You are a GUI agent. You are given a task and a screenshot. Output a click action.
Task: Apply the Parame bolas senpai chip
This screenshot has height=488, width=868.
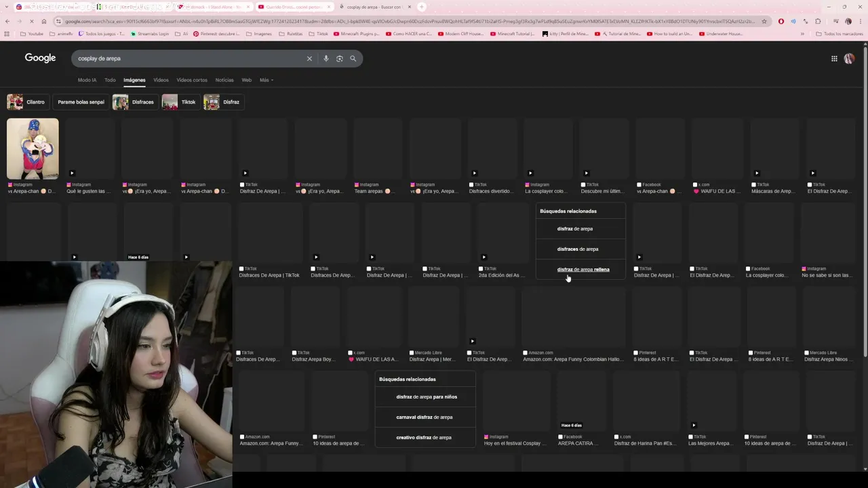(x=81, y=102)
